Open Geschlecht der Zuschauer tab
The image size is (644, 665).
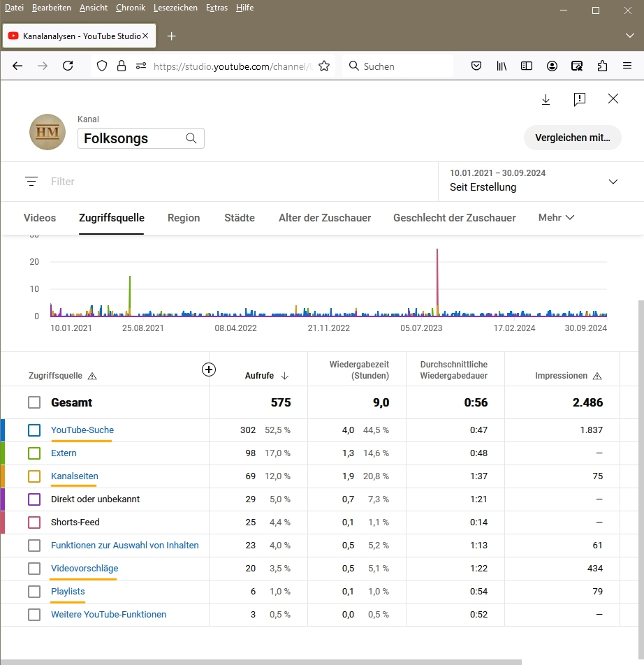click(455, 217)
